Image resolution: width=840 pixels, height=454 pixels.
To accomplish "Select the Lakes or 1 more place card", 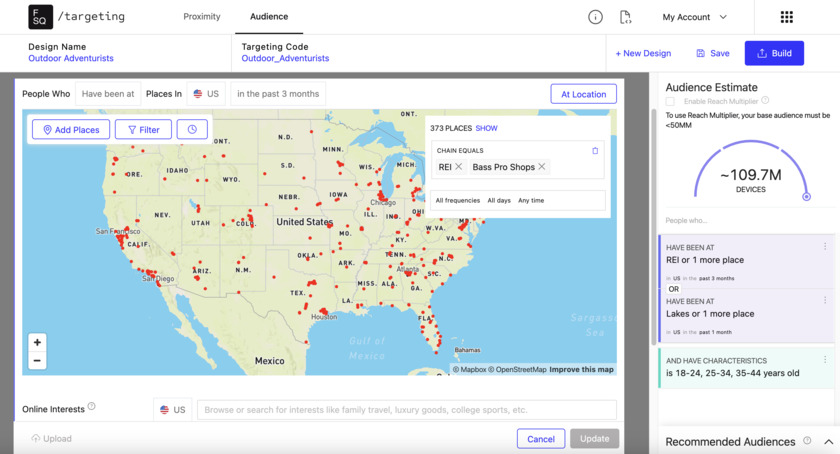I will [746, 316].
